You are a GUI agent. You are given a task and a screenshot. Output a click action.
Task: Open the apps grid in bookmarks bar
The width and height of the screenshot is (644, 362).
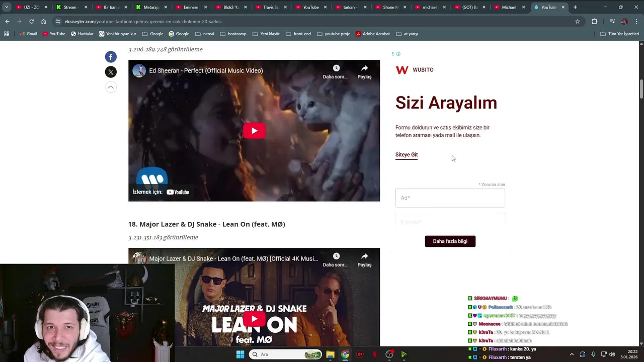(x=7, y=34)
